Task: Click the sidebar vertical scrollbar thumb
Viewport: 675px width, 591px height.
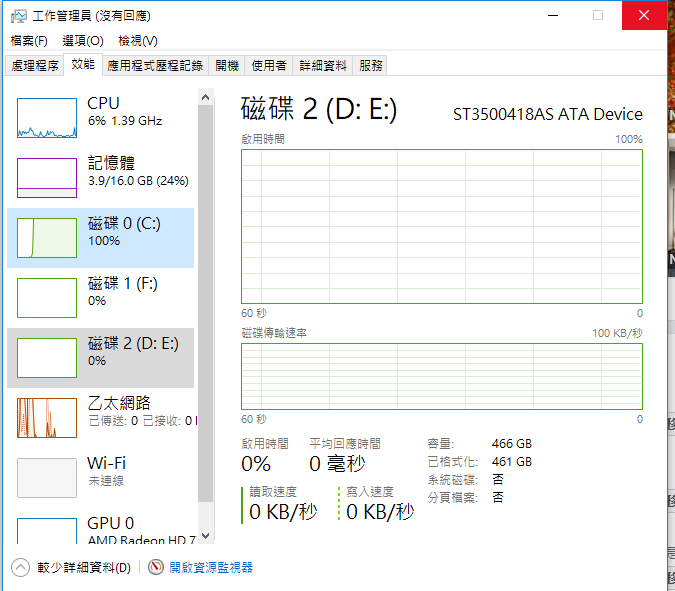Action: (205, 303)
